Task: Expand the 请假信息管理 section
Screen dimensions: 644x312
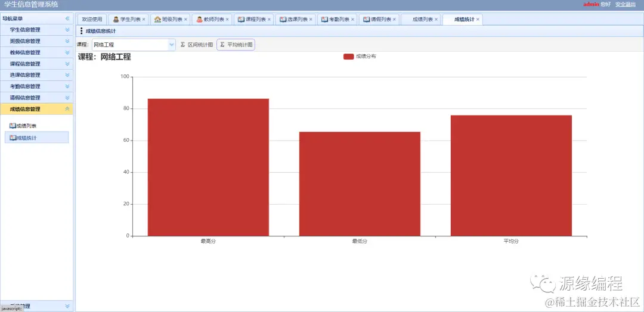Action: pos(67,98)
